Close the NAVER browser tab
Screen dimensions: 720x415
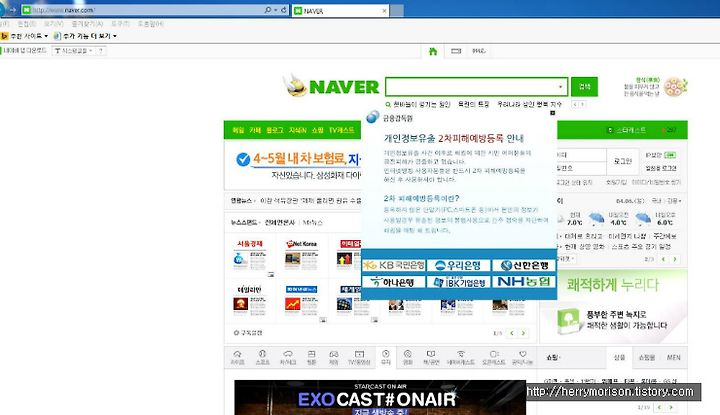384,11
